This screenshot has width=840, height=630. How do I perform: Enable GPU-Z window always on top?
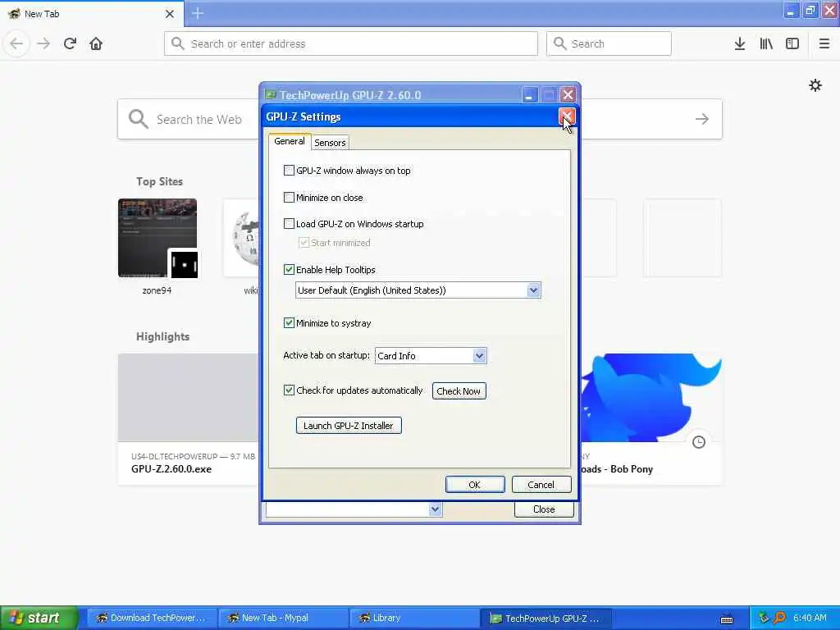pyautogui.click(x=289, y=171)
